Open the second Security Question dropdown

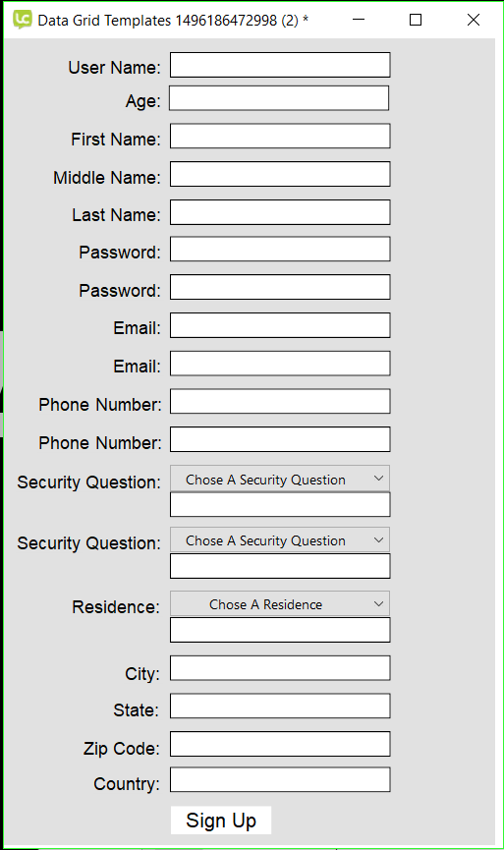click(x=280, y=539)
